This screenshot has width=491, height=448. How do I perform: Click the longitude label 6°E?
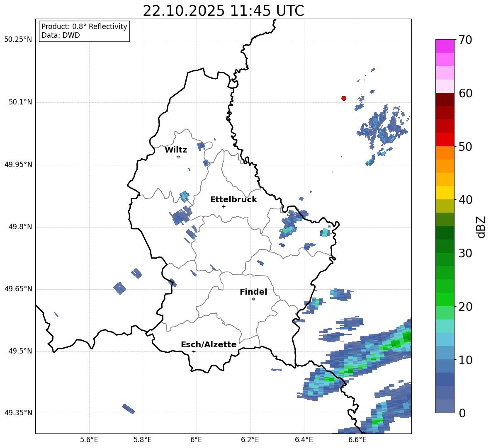tap(196, 440)
